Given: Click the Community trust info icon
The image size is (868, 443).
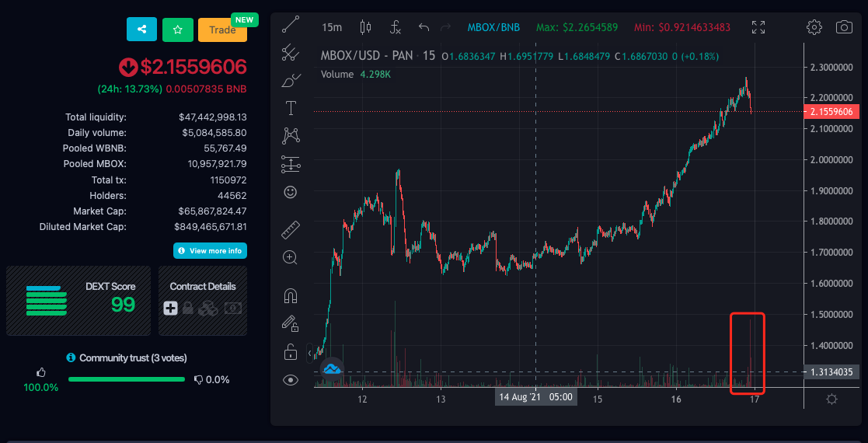Looking at the screenshot, I should click(x=70, y=358).
